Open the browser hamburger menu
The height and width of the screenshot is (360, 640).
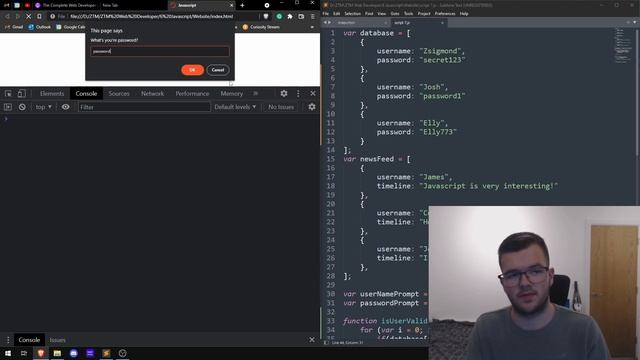(313, 16)
